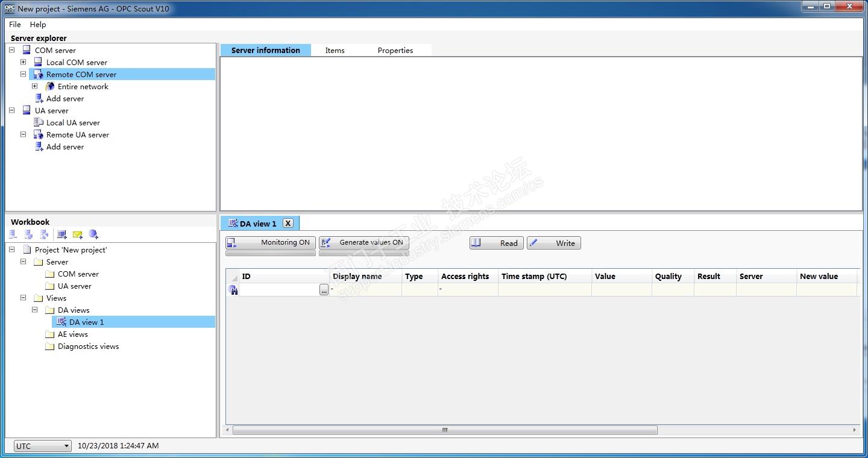Open the File menu
The width and height of the screenshot is (868, 458).
[x=15, y=25]
